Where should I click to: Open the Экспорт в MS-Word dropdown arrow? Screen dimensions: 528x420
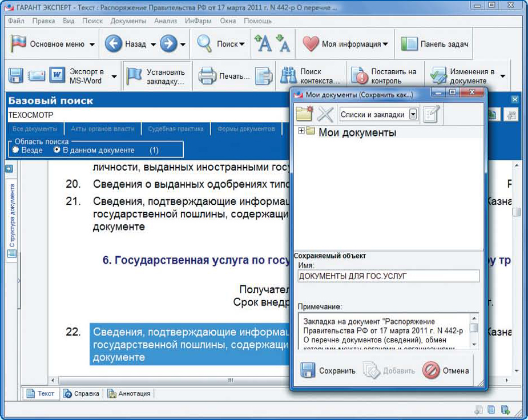[114, 76]
